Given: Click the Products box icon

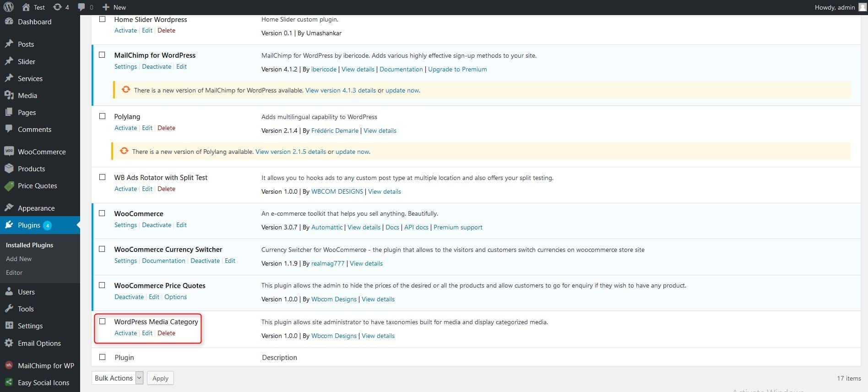Looking at the screenshot, I should coord(9,169).
